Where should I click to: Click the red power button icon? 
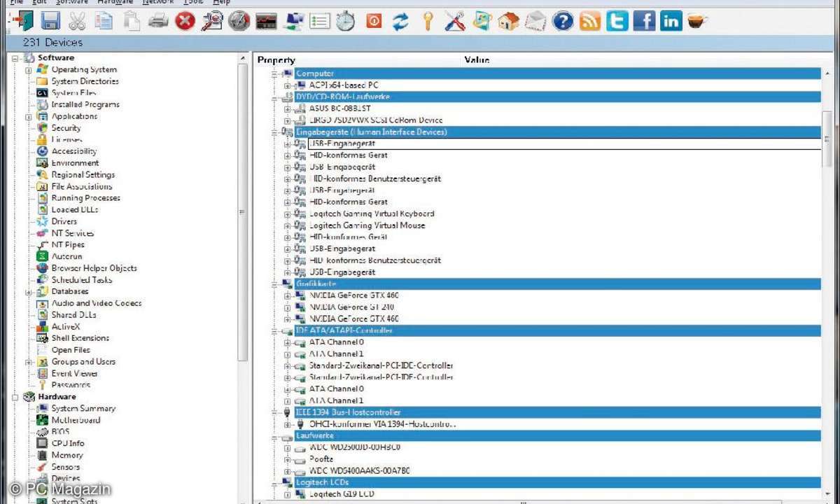[374, 21]
